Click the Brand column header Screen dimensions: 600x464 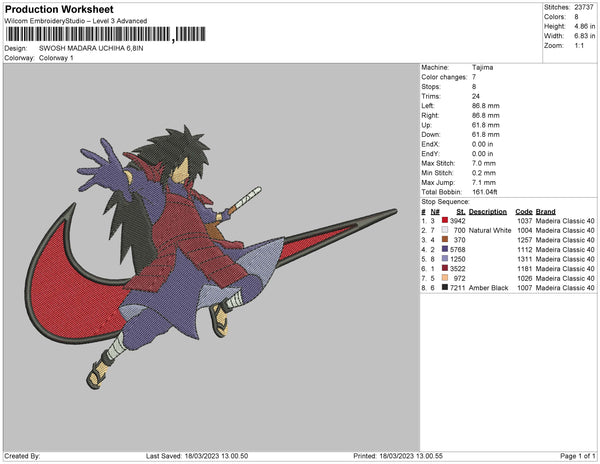pyautogui.click(x=545, y=212)
